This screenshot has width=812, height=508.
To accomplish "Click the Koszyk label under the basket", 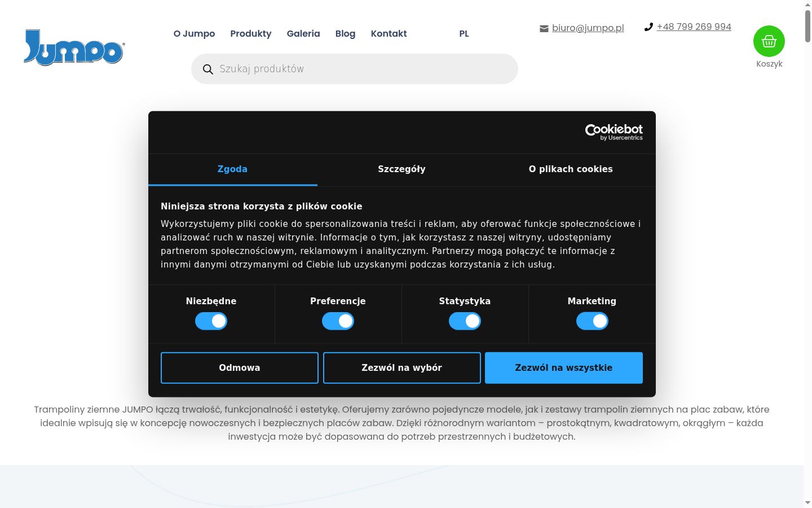I will (769, 64).
